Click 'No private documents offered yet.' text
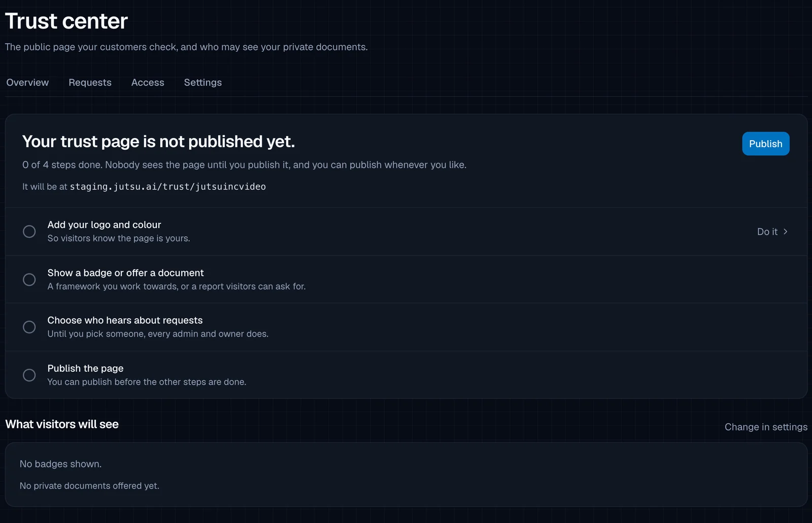The height and width of the screenshot is (523, 812). (89, 485)
